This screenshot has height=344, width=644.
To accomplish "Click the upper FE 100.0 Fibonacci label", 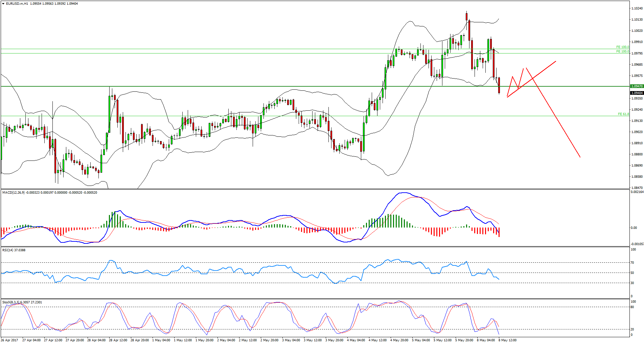I will 622,47.
